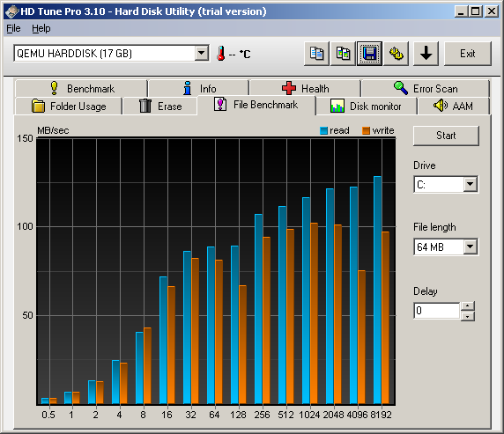The height and width of the screenshot is (434, 504).
Task: Click the down arrow minimize-to-tray icon
Action: pos(426,54)
